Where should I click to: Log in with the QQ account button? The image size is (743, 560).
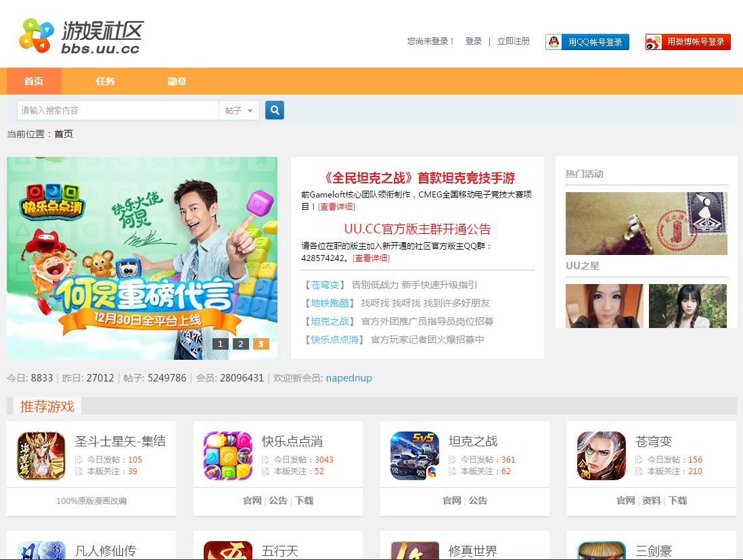(x=587, y=42)
